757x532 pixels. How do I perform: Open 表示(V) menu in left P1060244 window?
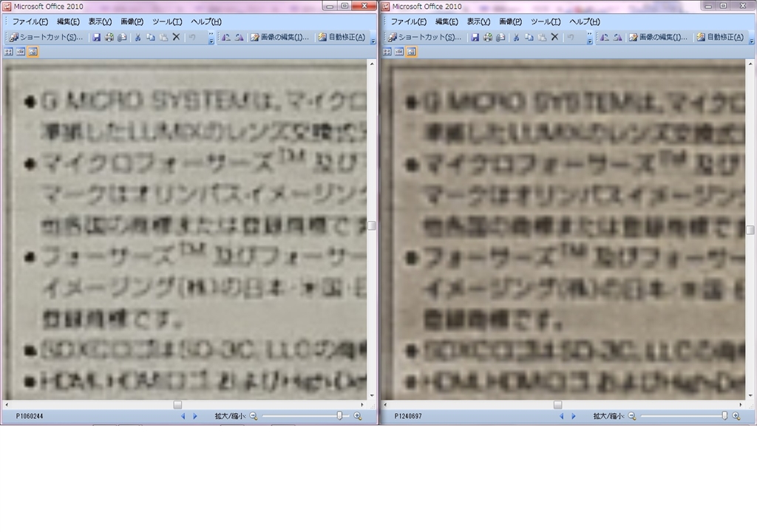(x=100, y=21)
